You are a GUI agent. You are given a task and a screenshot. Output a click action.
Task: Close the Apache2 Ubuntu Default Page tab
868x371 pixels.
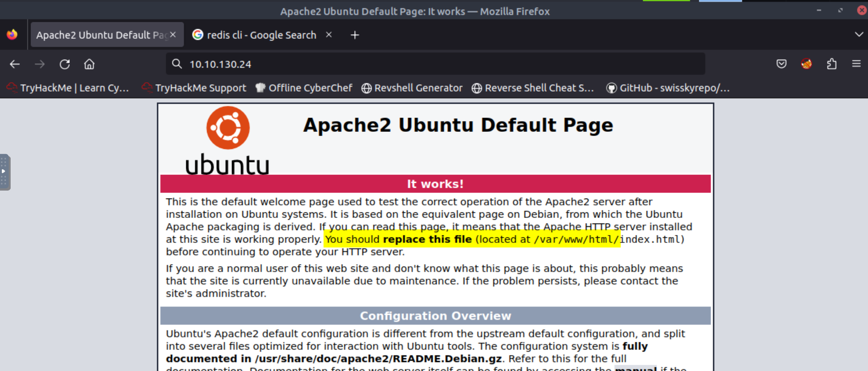tap(173, 35)
